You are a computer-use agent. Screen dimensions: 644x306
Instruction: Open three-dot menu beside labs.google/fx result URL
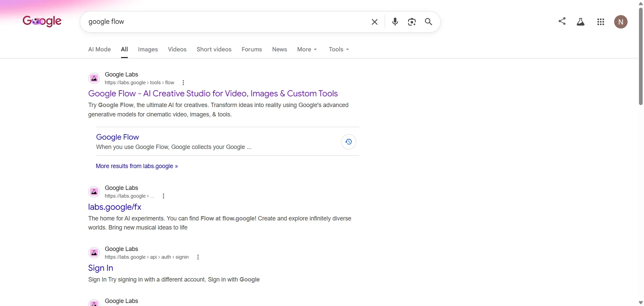tap(164, 196)
